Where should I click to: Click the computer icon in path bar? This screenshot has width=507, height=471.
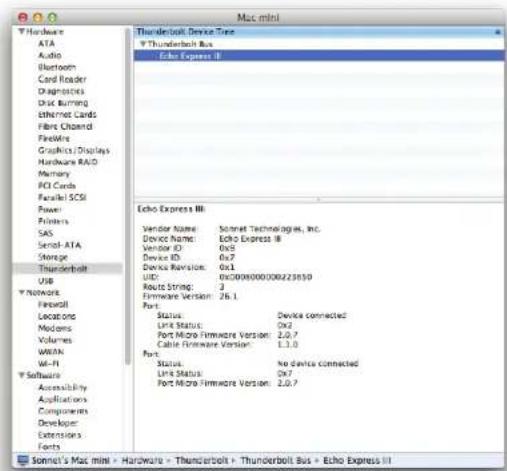pos(23,461)
